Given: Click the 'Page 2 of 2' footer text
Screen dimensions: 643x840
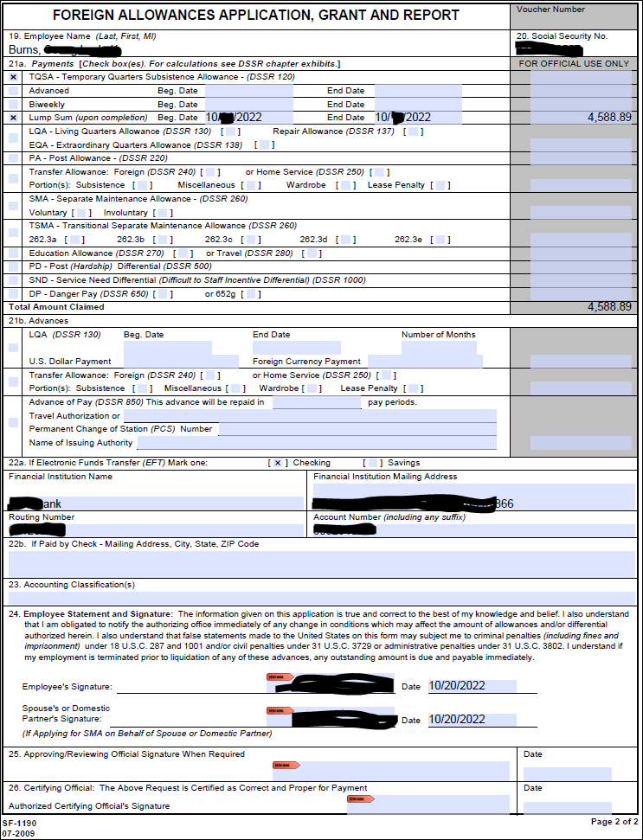Looking at the screenshot, I should click(x=614, y=821).
